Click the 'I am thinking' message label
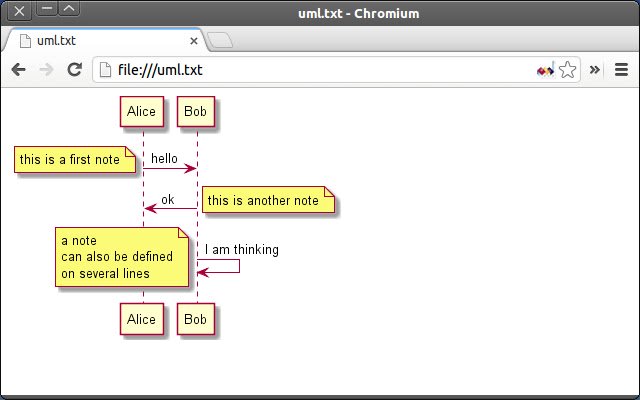The image size is (640, 400). [242, 249]
